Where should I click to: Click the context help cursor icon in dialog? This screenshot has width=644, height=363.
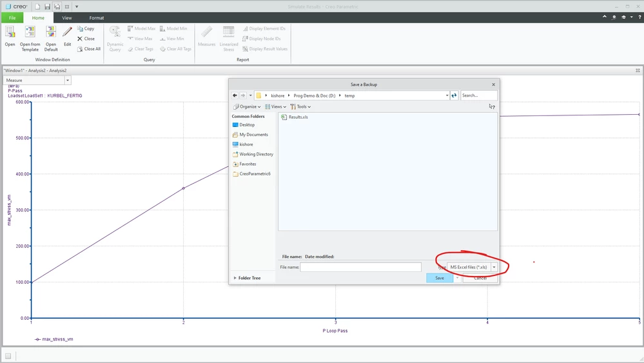click(x=492, y=106)
